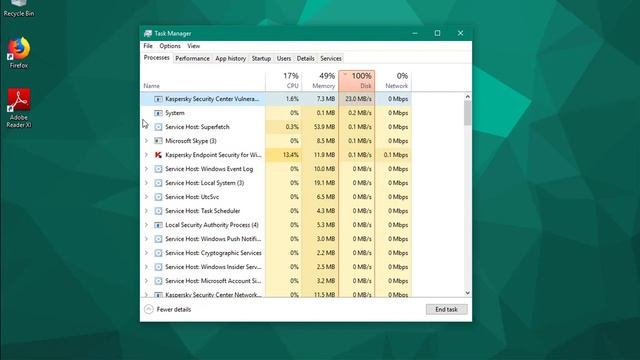Click the Service Host: Task Scheduler icon
This screenshot has height=360, width=640.
(x=158, y=211)
